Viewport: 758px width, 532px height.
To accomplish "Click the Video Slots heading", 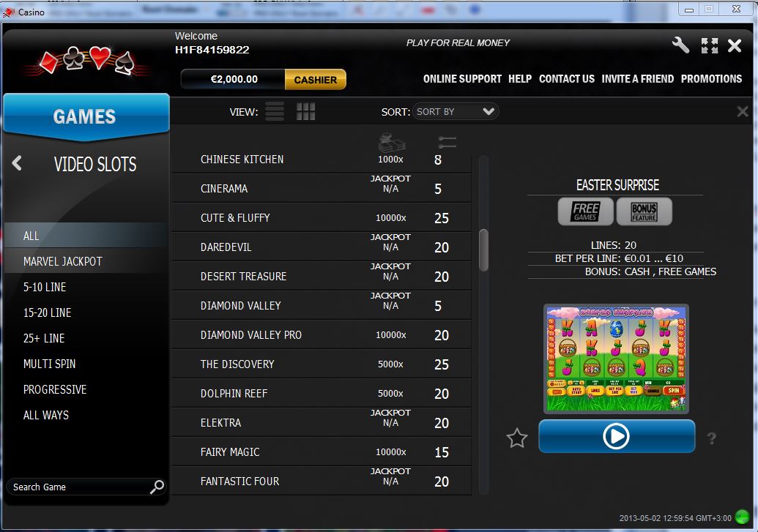I will [95, 165].
